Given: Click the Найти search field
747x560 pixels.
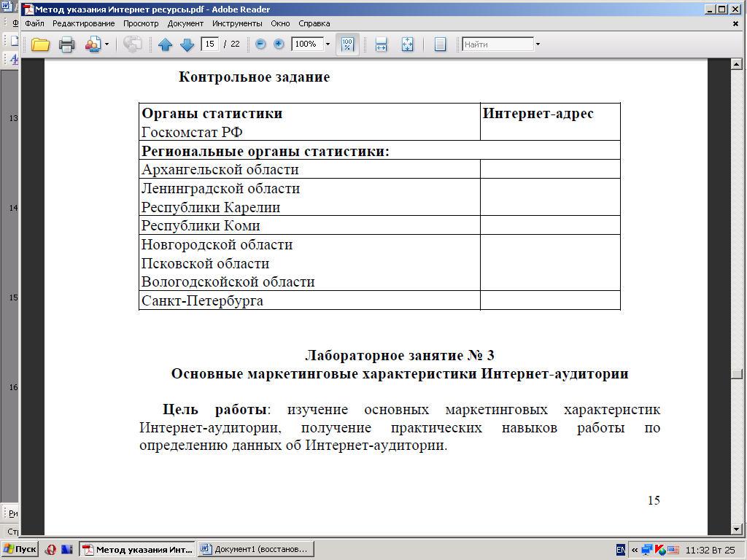Looking at the screenshot, I should pyautogui.click(x=498, y=44).
